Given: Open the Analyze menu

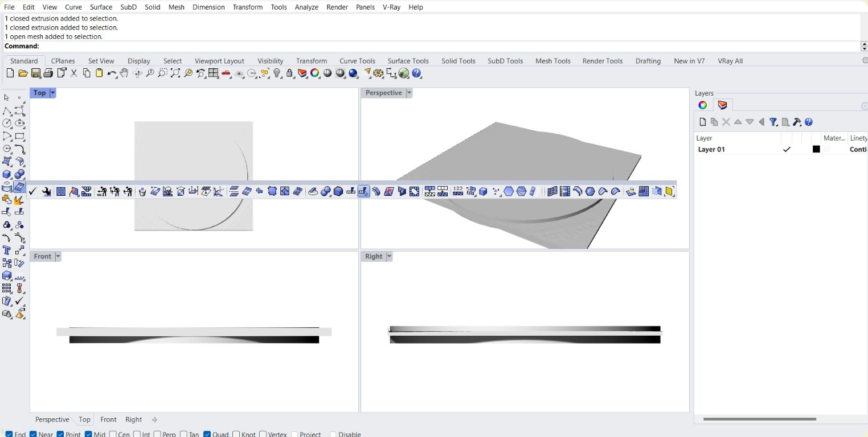Looking at the screenshot, I should coord(306,7).
